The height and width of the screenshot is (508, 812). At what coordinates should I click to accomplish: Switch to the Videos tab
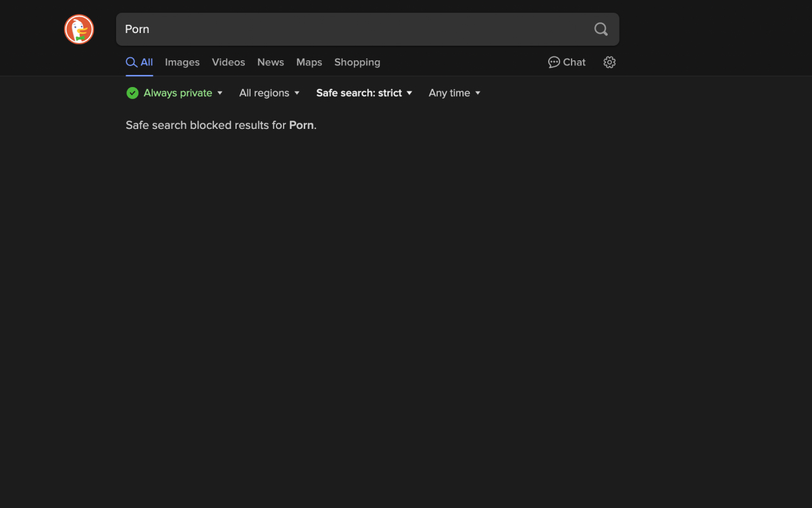point(228,62)
